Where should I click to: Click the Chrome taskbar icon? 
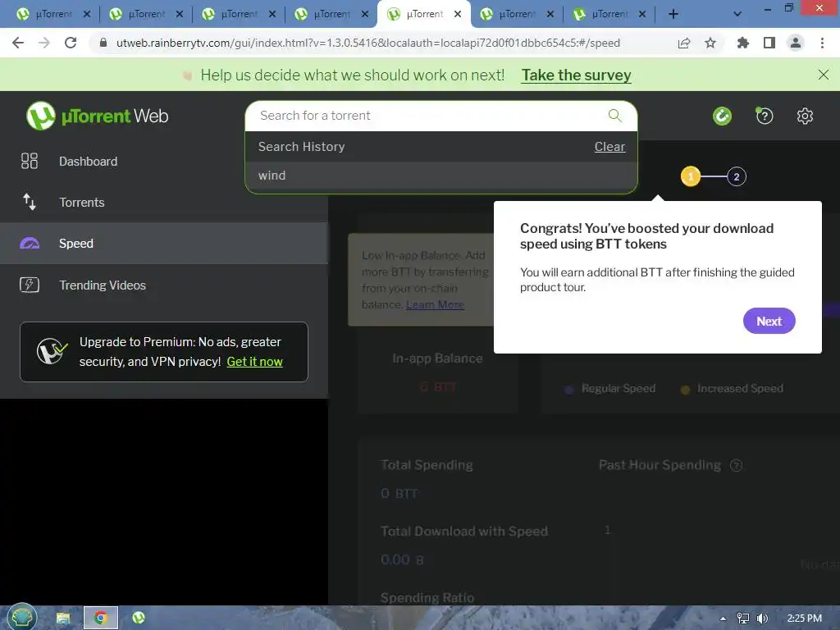pyautogui.click(x=100, y=618)
